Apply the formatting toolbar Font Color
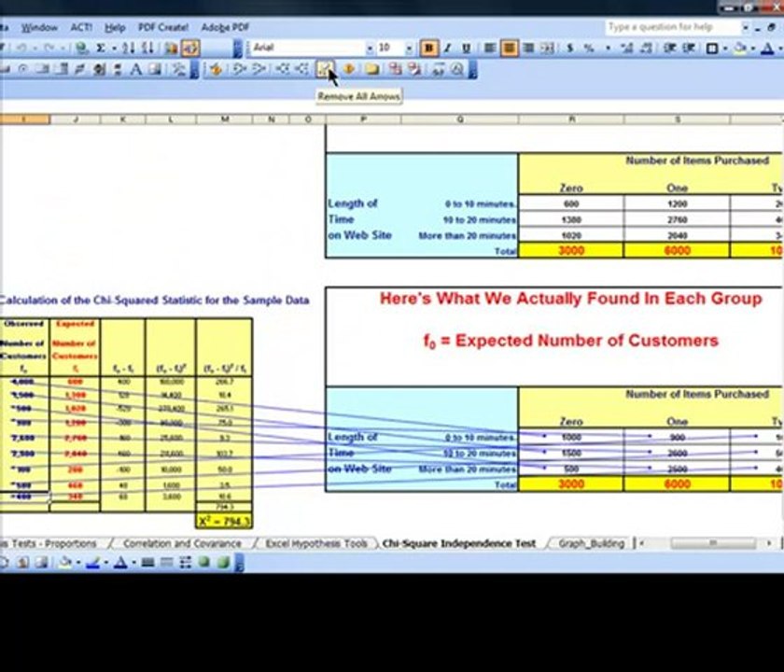The width and height of the screenshot is (784, 672). coord(767,48)
